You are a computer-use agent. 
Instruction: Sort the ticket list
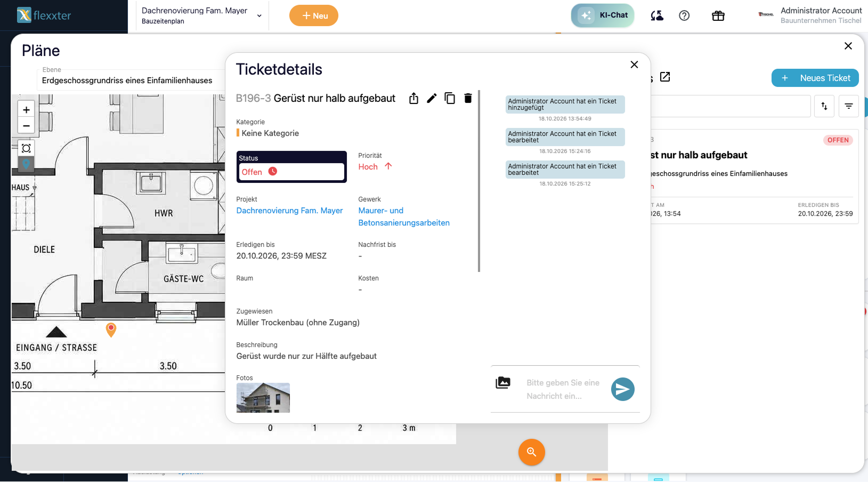point(824,106)
